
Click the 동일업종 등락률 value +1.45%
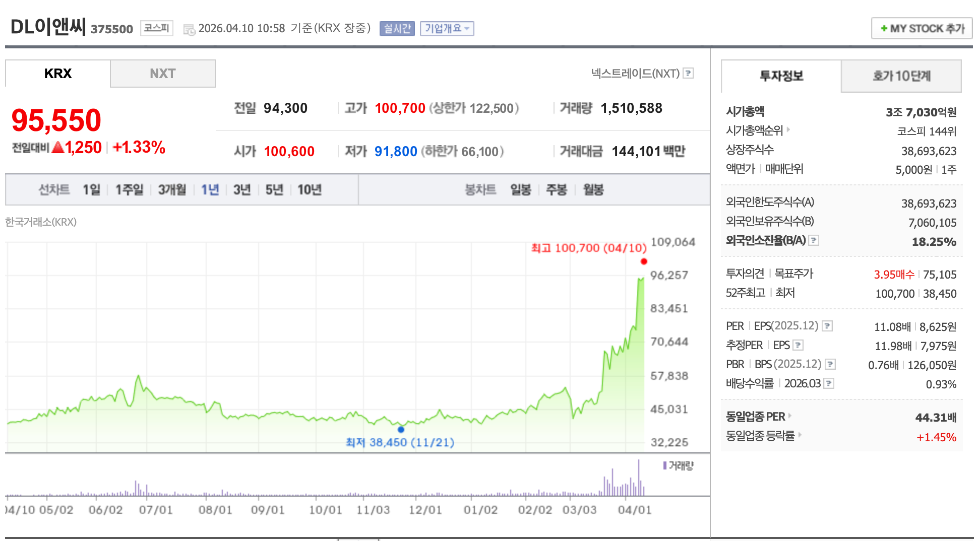point(936,437)
